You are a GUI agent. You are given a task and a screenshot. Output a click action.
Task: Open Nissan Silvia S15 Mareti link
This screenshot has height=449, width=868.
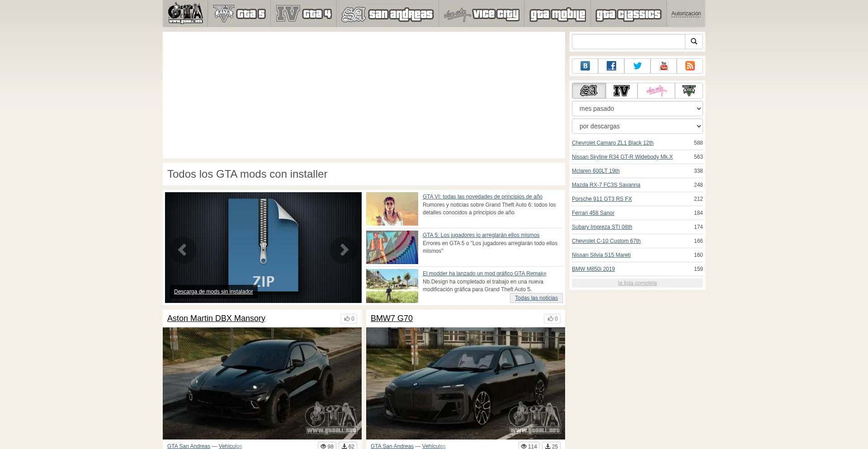pyautogui.click(x=601, y=255)
